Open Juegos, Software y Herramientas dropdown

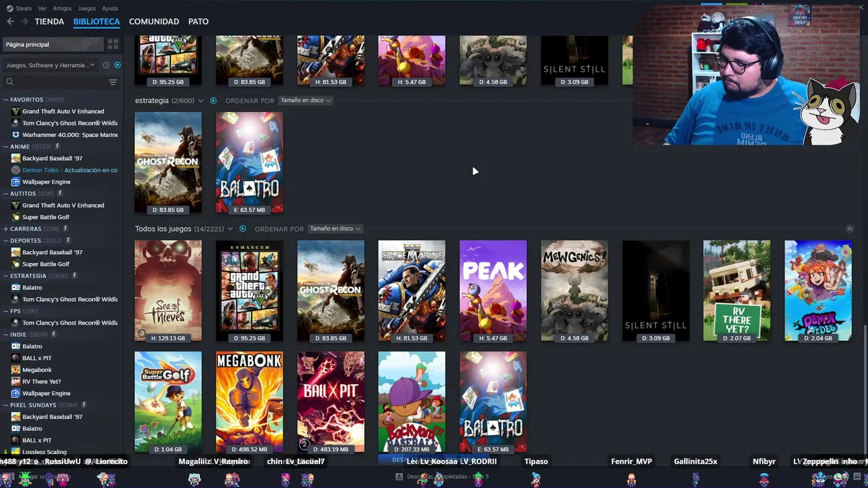coord(50,65)
